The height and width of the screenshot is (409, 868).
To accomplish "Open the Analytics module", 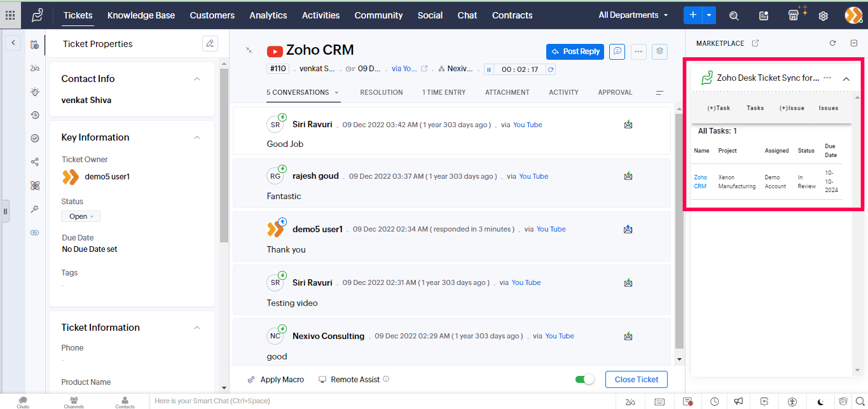I will click(268, 15).
